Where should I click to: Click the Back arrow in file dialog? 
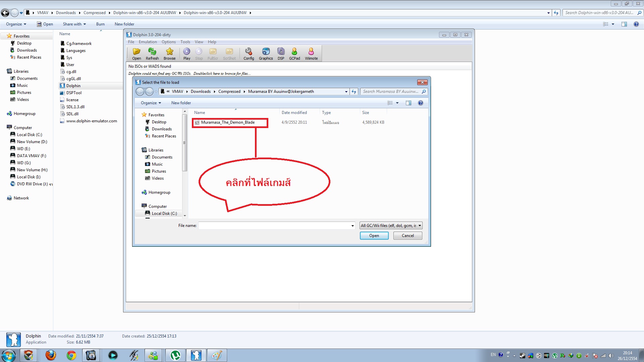(x=140, y=92)
